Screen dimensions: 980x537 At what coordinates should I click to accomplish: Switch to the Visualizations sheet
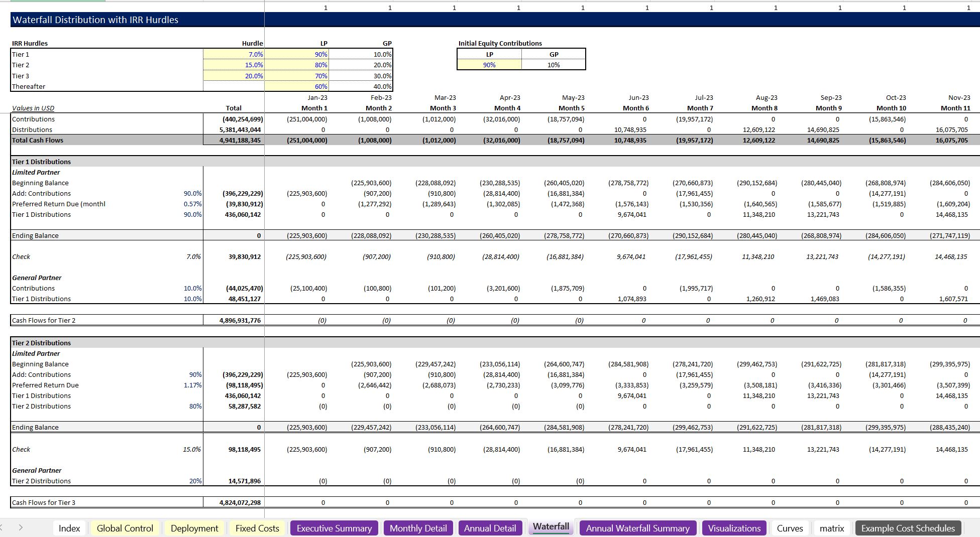(734, 528)
